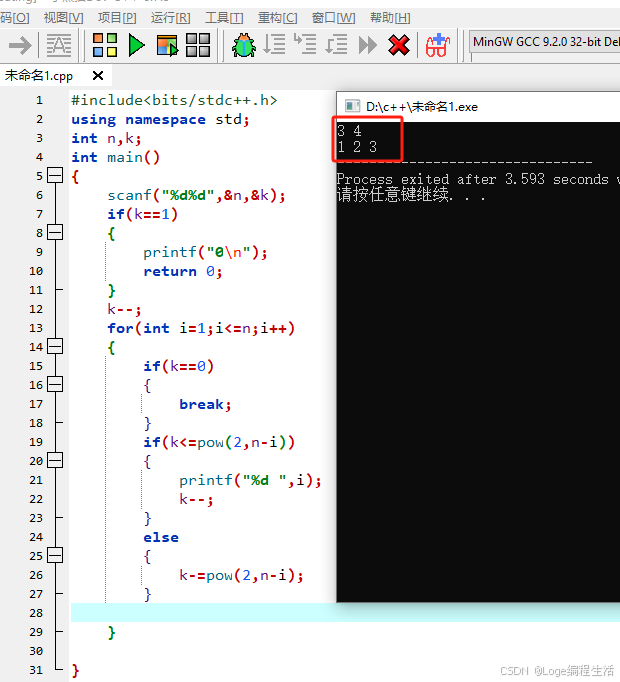620x682 pixels.
Task: Collapse the code fold at line 16
Action: 55,384
